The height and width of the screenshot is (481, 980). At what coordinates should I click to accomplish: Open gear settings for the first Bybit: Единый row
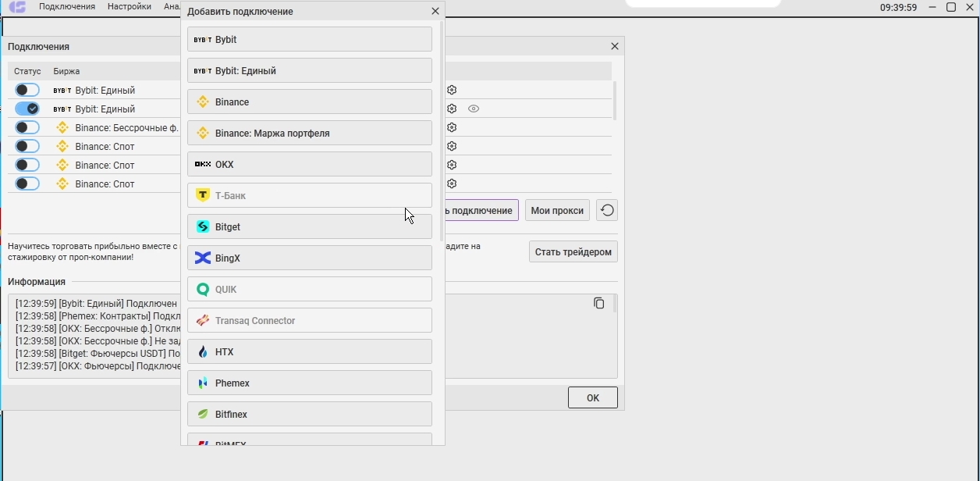452,90
